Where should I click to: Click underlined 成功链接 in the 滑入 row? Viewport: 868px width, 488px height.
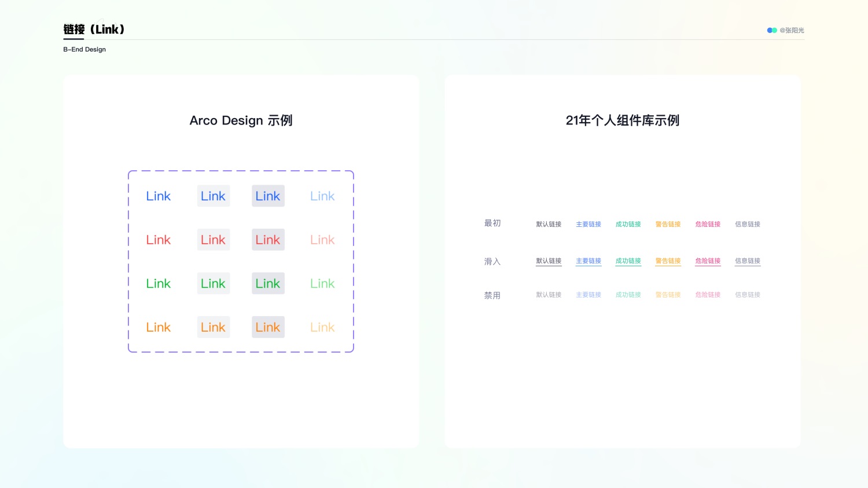pyautogui.click(x=628, y=261)
